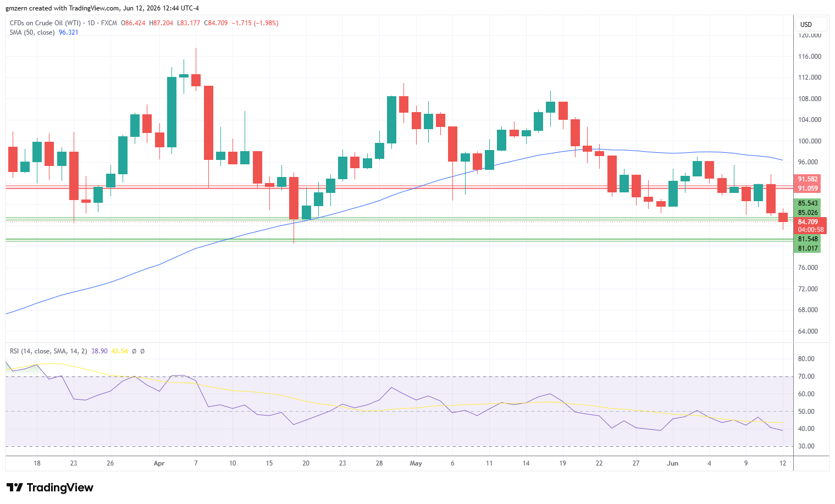835x504 pixels.
Task: Click the SMA value 96.321
Action: click(69, 32)
